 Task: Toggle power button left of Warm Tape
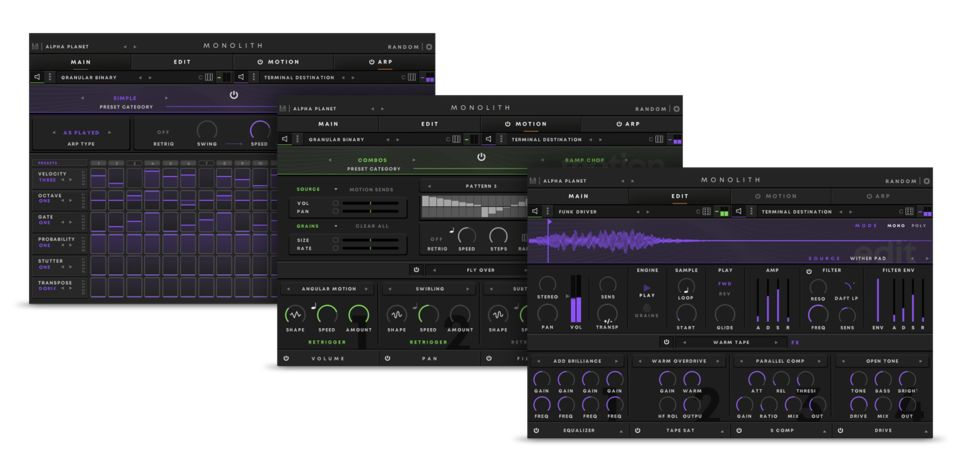(666, 342)
